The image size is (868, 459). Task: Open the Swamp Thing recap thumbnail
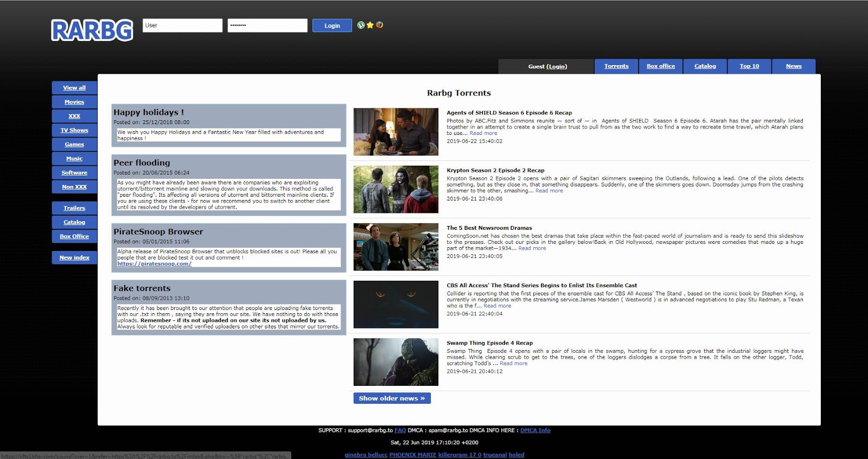[396, 362]
